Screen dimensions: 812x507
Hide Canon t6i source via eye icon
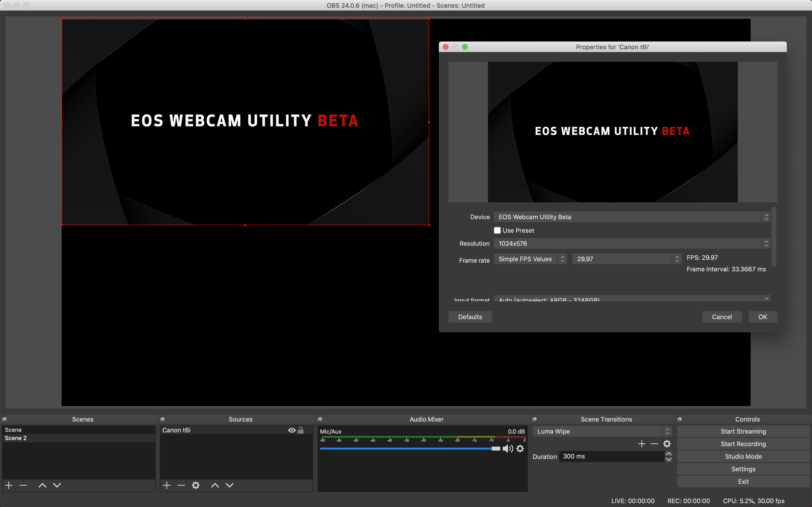[x=292, y=430]
